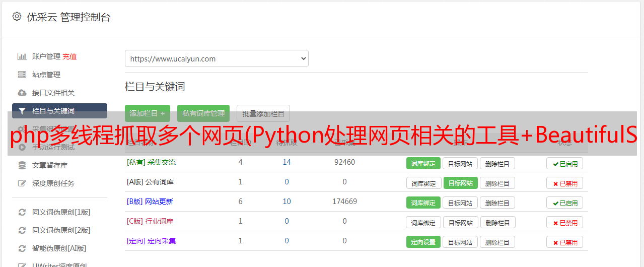This screenshot has width=644, height=267.
Task: Toggle 已启用 status for 采集交流 row
Action: pos(565,164)
